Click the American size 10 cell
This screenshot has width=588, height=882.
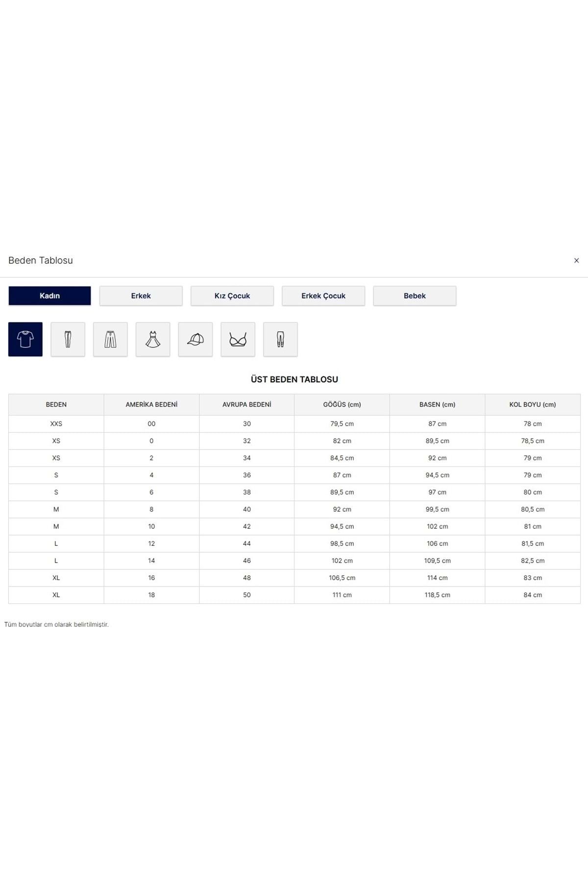point(151,527)
